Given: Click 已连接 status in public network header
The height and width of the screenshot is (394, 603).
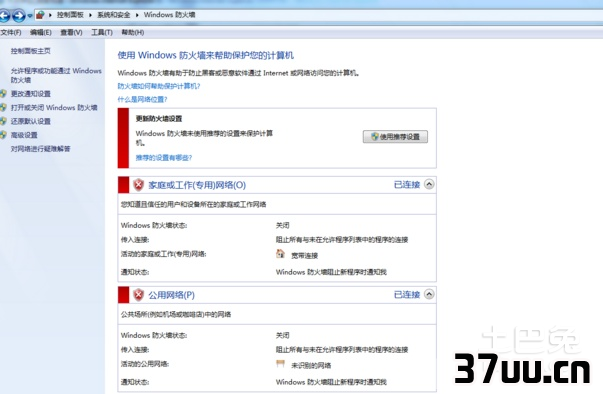Looking at the screenshot, I should [x=407, y=294].
